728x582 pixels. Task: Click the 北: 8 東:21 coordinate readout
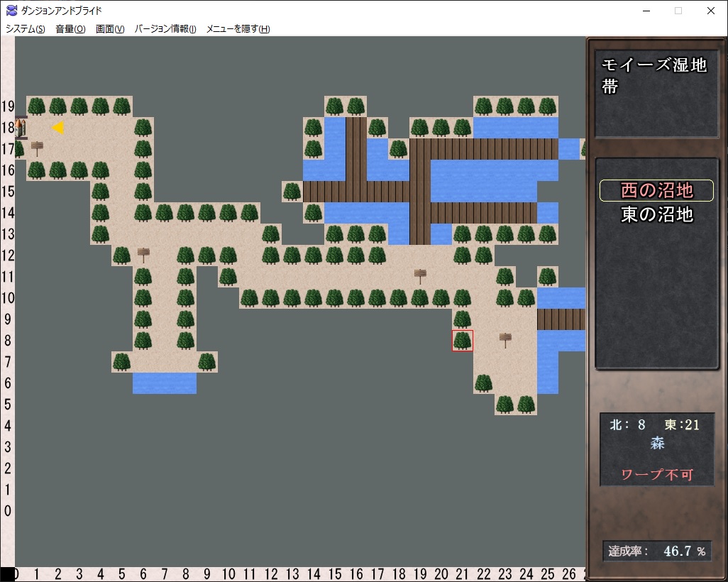click(655, 424)
